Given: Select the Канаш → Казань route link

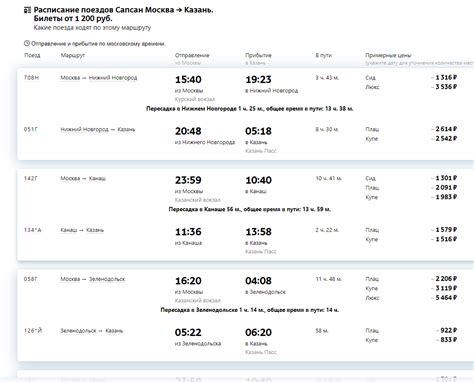Looking at the screenshot, I should point(82,230).
